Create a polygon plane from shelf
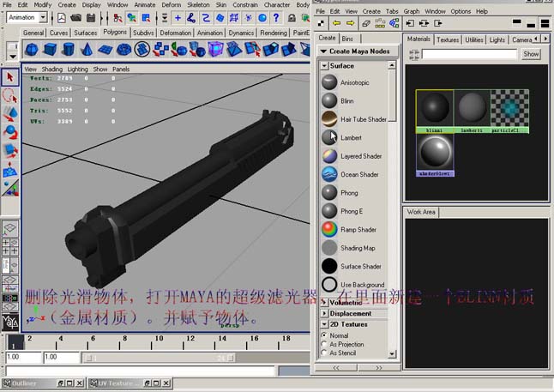Viewport: 554px width, 392px height. coord(105,49)
